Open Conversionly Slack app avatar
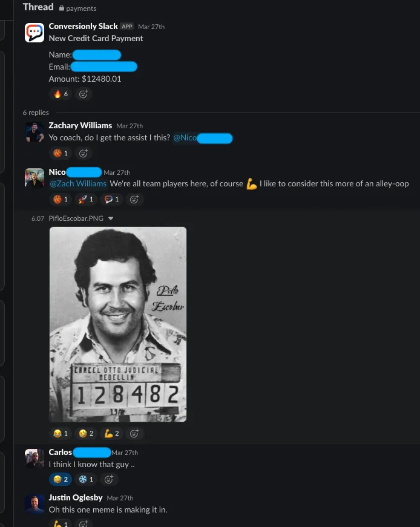The height and width of the screenshot is (527, 420). (34, 33)
